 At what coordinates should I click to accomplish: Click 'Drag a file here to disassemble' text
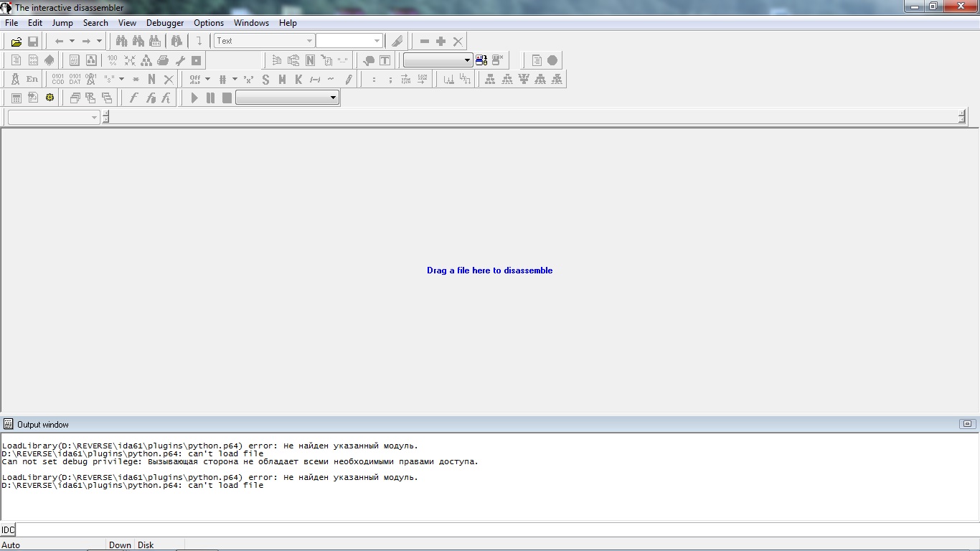[489, 270]
